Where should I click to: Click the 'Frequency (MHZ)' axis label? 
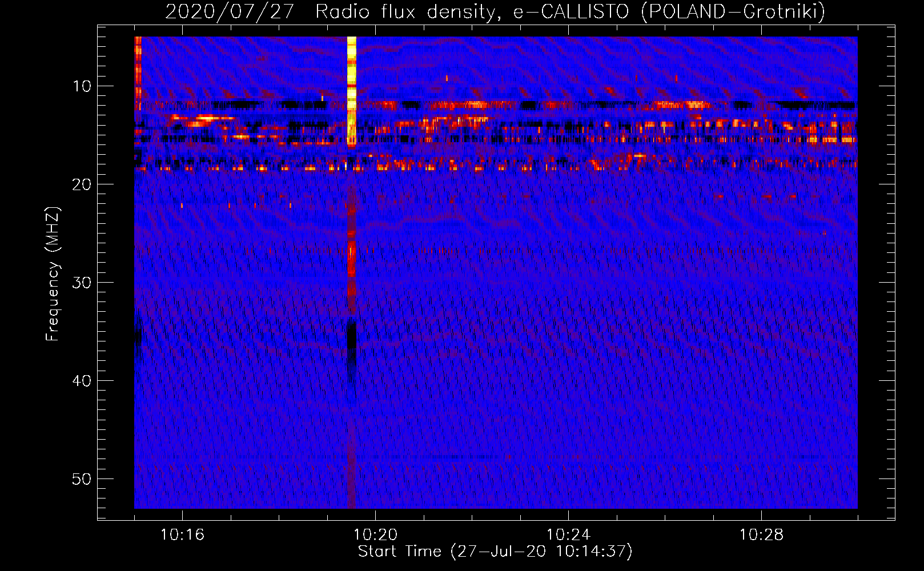coord(53,274)
